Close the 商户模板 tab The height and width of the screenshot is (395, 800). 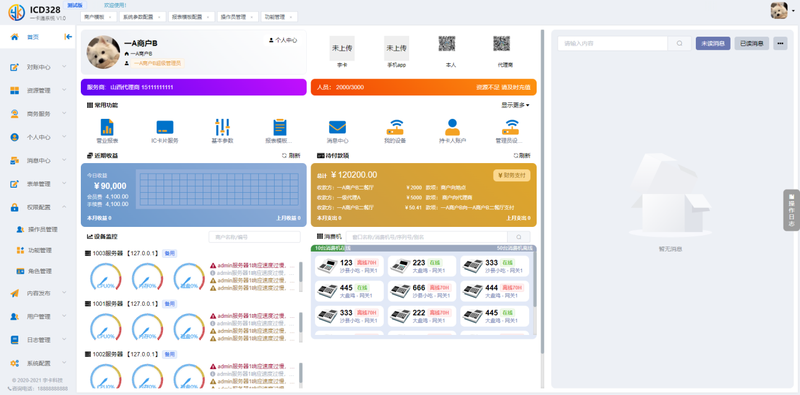click(110, 17)
